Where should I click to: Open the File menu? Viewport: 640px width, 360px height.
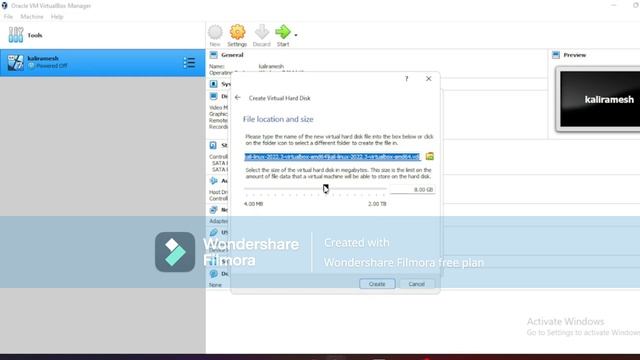[x=8, y=17]
